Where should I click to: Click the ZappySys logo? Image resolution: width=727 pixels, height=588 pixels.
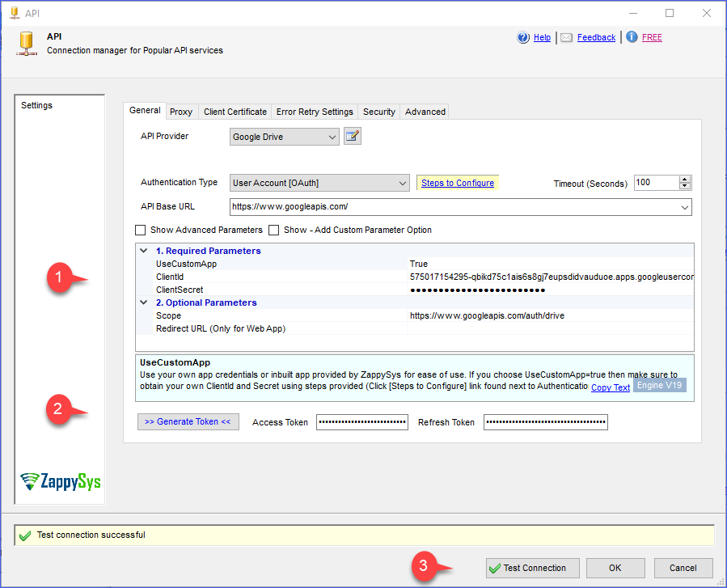coord(61,481)
